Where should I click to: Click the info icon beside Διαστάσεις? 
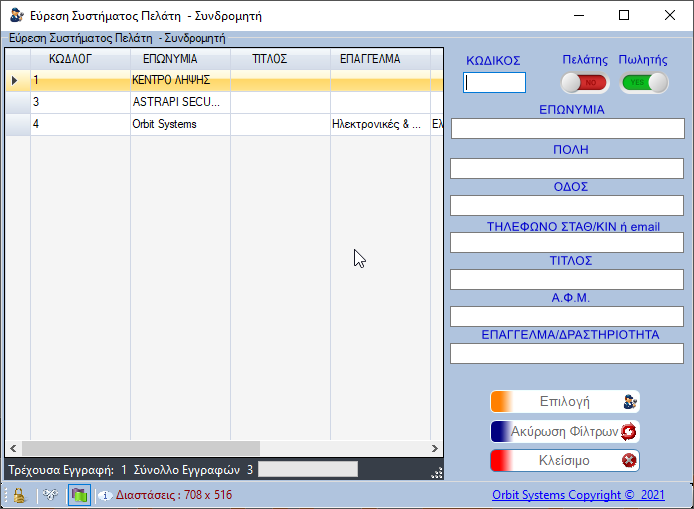click(105, 495)
